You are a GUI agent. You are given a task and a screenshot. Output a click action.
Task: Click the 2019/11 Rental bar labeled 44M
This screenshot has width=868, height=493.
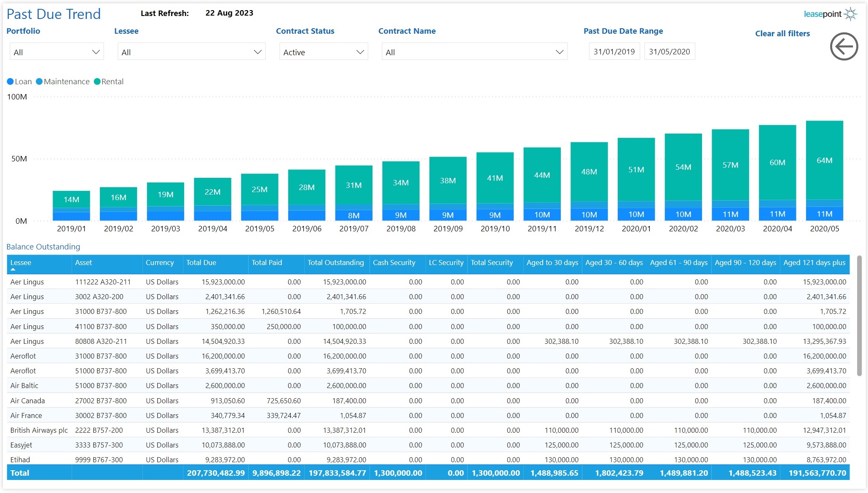542,175
